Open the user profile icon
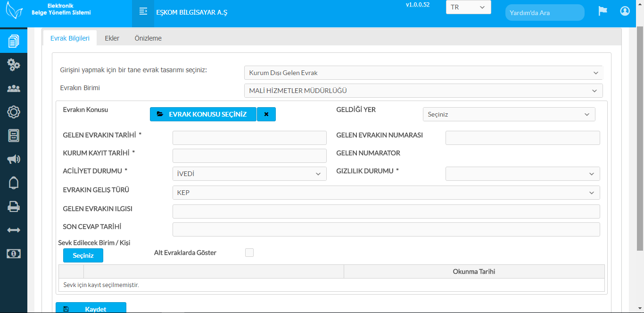 pos(625,11)
